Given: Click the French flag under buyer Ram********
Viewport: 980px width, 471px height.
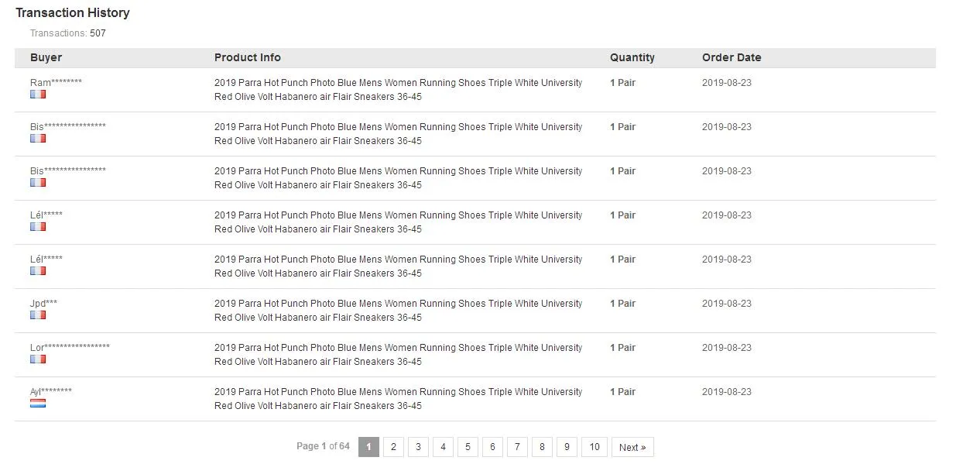Looking at the screenshot, I should (x=38, y=94).
